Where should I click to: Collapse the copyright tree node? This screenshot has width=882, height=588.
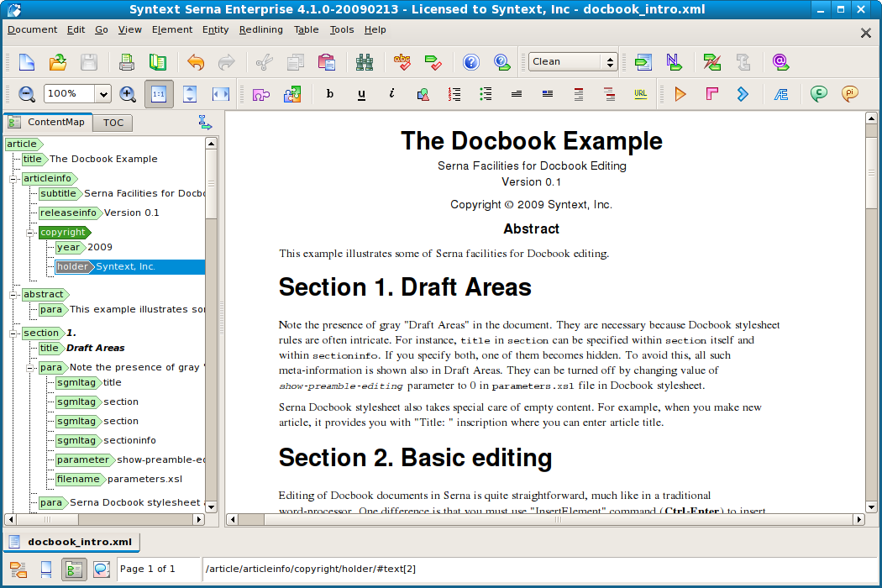(x=30, y=233)
